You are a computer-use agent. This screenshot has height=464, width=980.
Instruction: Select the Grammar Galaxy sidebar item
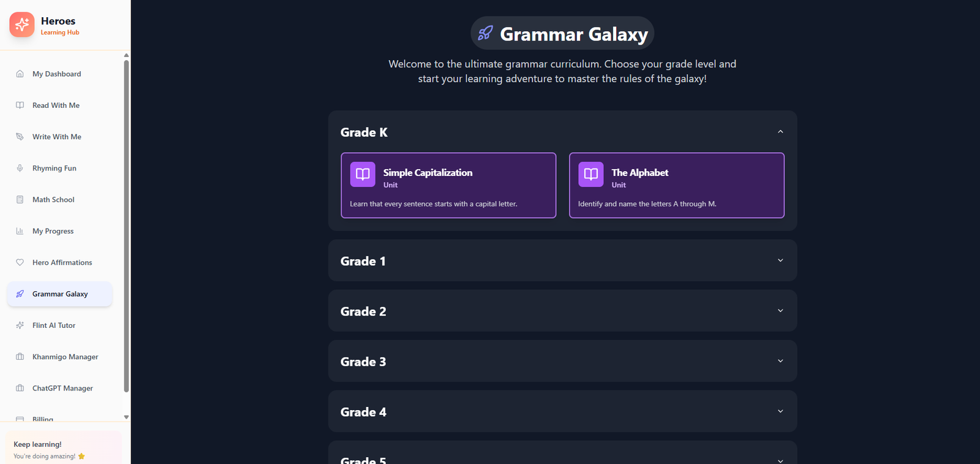coord(59,294)
